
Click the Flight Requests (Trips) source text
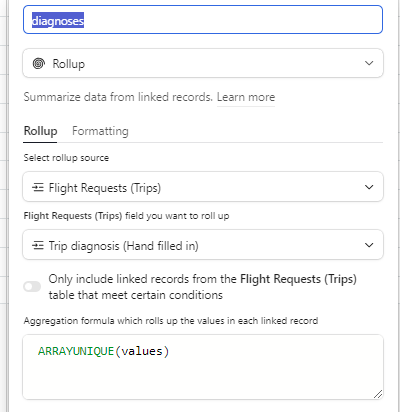tap(105, 188)
